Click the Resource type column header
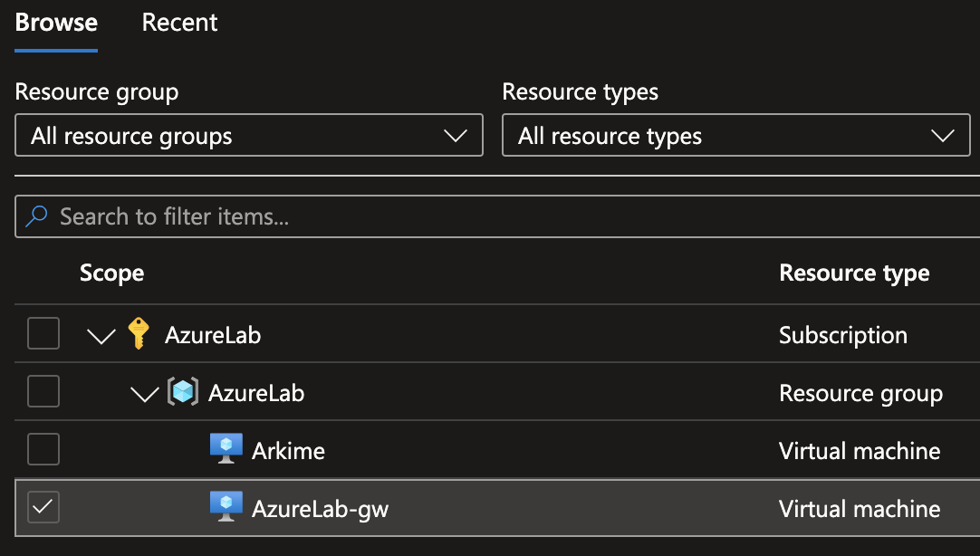Image resolution: width=980 pixels, height=556 pixels. (x=853, y=273)
